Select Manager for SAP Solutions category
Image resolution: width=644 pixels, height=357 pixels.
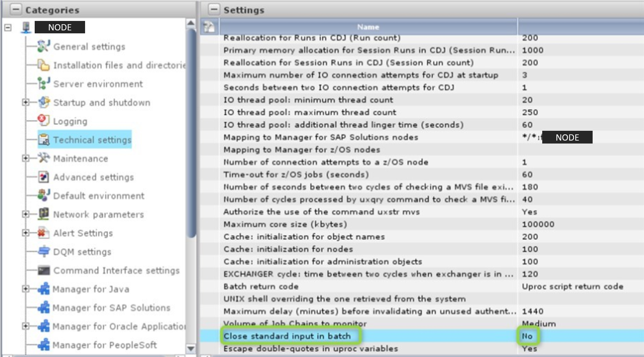111,308
